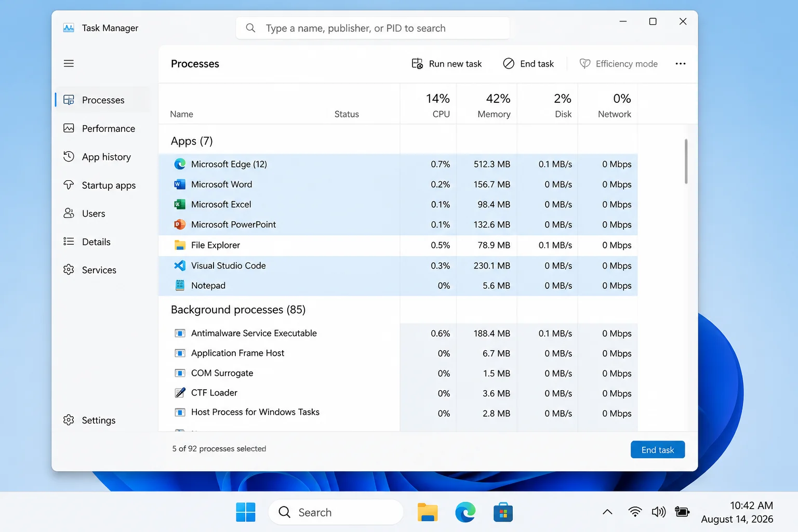Image resolution: width=798 pixels, height=532 pixels.
Task: Click the 512.3 MB memory value
Action: point(491,164)
